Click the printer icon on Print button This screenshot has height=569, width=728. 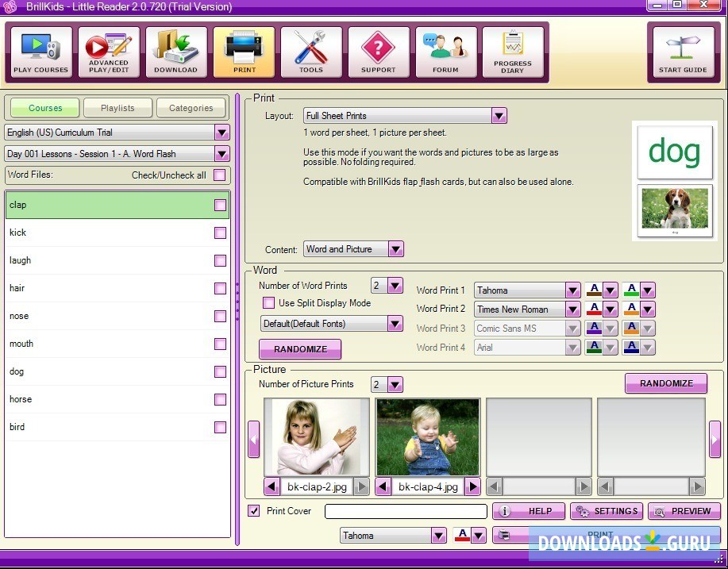[x=504, y=535]
